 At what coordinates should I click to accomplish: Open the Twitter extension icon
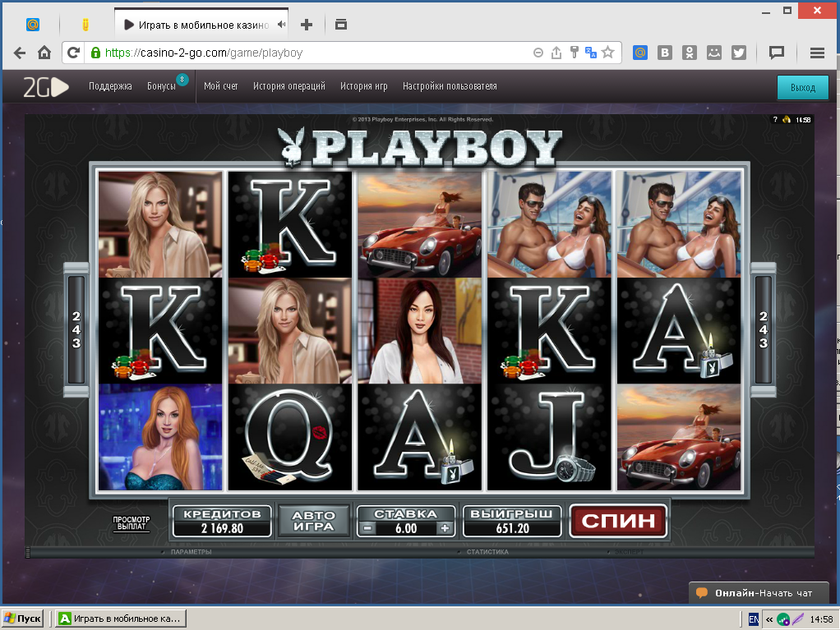[739, 53]
